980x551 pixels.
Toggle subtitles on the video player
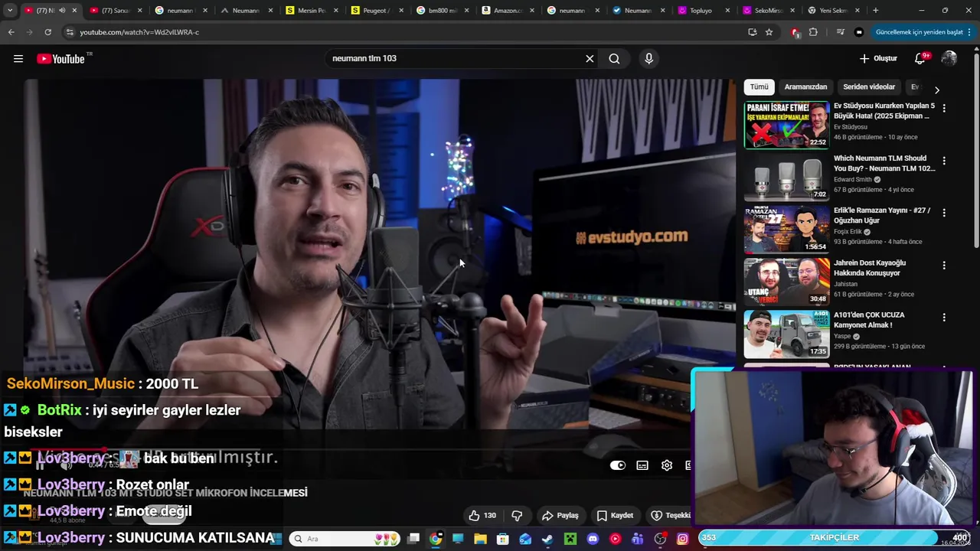pos(642,465)
